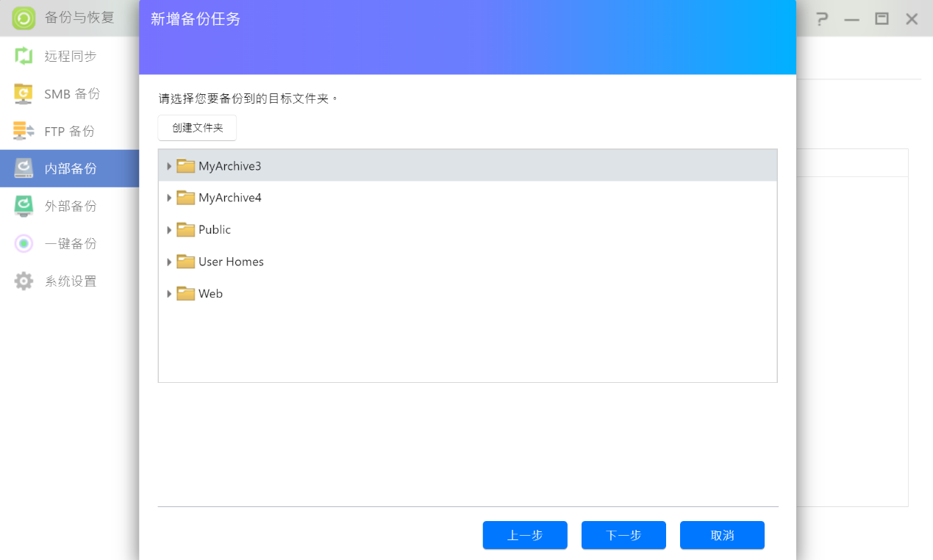Click 下一步 to proceed
933x560 pixels.
click(623, 535)
